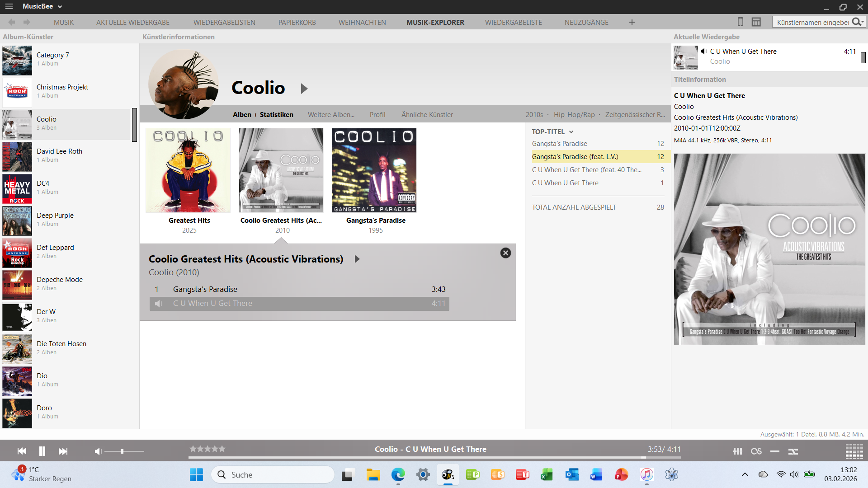Go to the previous track
This screenshot has width=868, height=488.
(22, 451)
